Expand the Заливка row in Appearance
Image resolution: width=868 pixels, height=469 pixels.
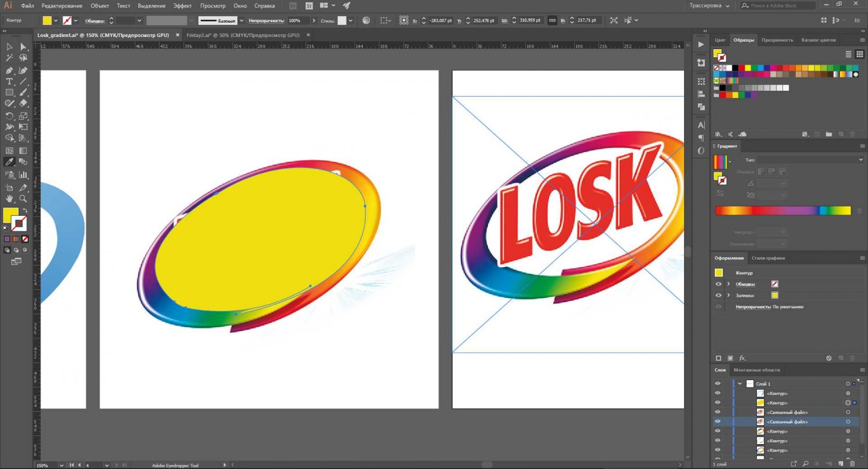pos(728,296)
